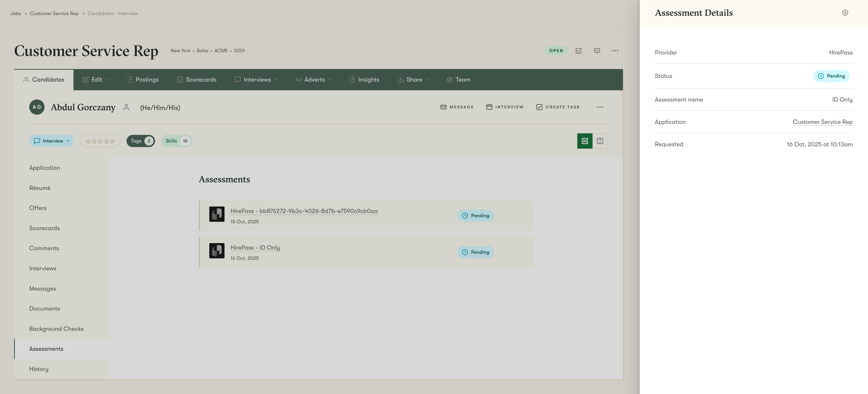Viewport: 868px width, 394px height.
Task: Select Background Checks in the sidebar
Action: pos(56,329)
